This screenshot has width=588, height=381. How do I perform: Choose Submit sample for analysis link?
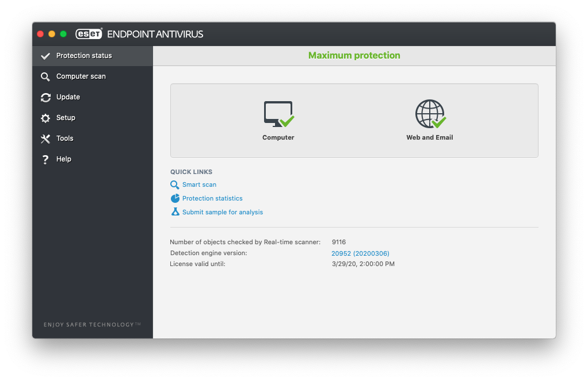pos(222,212)
